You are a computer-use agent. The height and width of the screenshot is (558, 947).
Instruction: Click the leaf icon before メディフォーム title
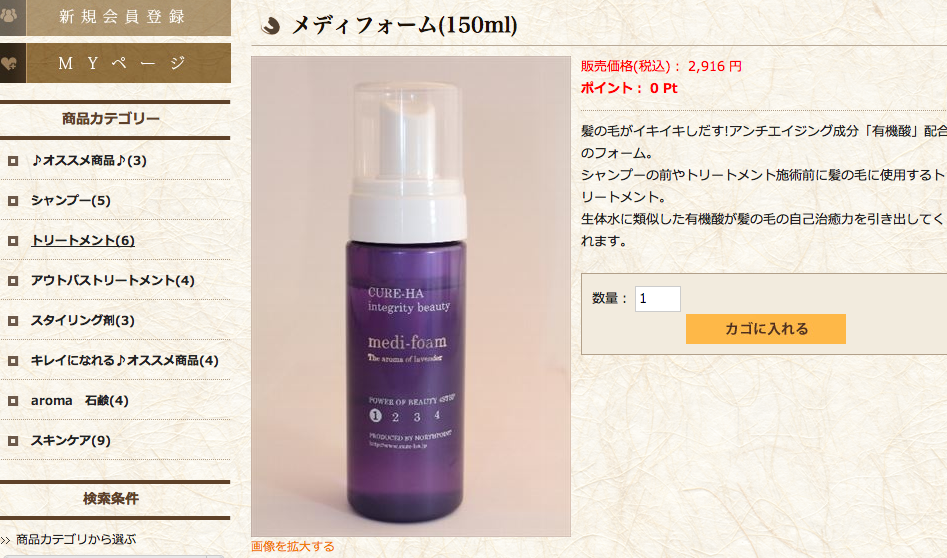point(270,25)
